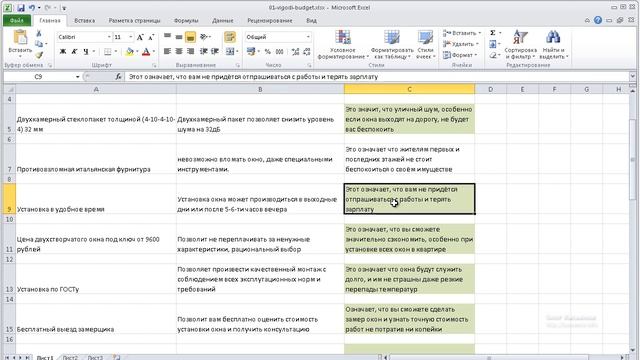Expand the formula bar with chevron
640x360 pixels.
coord(632,77)
